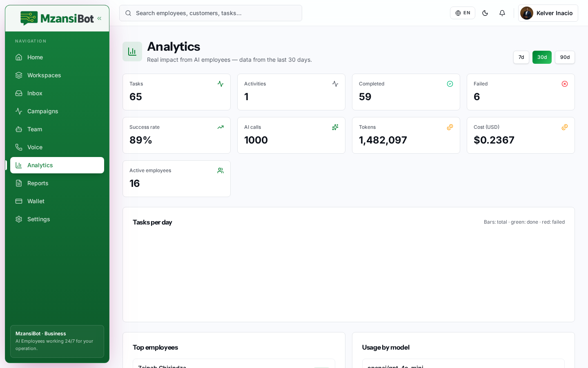Click the Wallet card icon
This screenshot has width=588, height=368.
19,201
